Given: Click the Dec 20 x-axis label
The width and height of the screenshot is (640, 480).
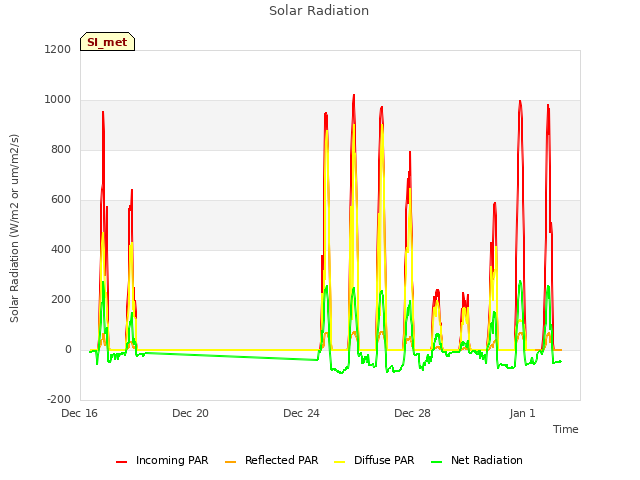Looking at the screenshot, I should click(x=190, y=413).
